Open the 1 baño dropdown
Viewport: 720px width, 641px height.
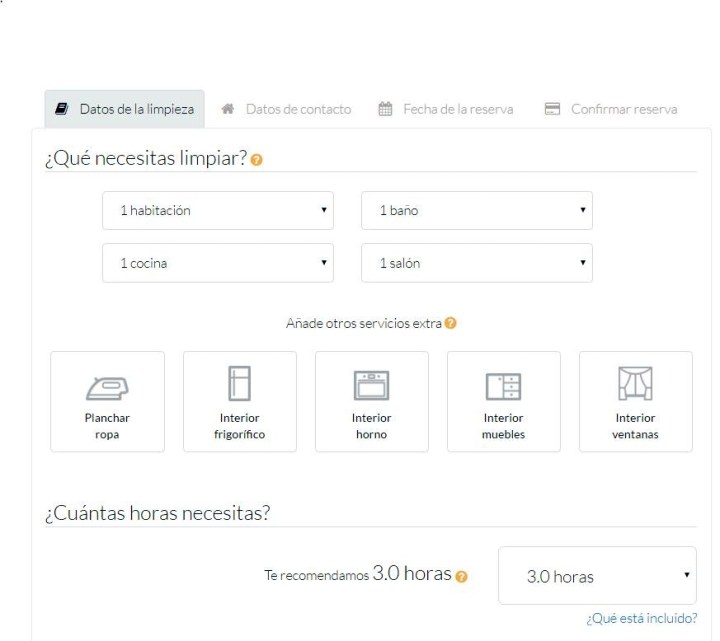click(x=477, y=210)
